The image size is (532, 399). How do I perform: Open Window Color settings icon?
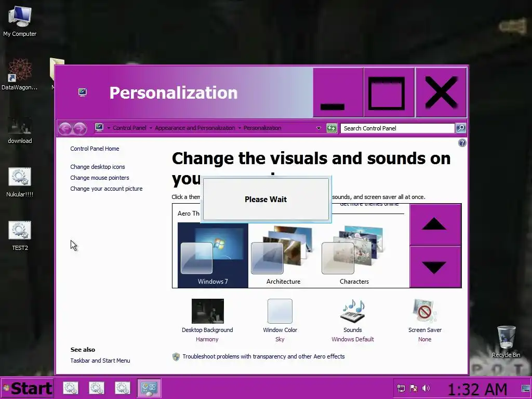point(280,311)
